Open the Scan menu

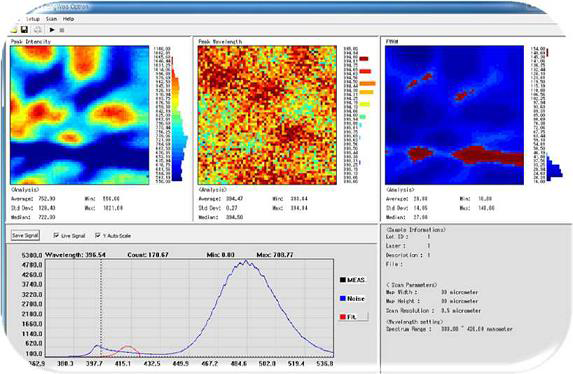tap(51, 19)
